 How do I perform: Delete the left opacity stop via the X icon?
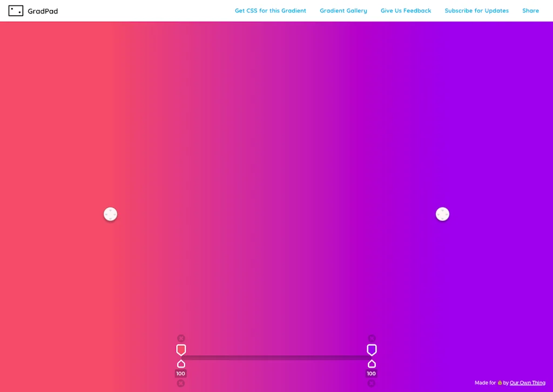point(181,383)
